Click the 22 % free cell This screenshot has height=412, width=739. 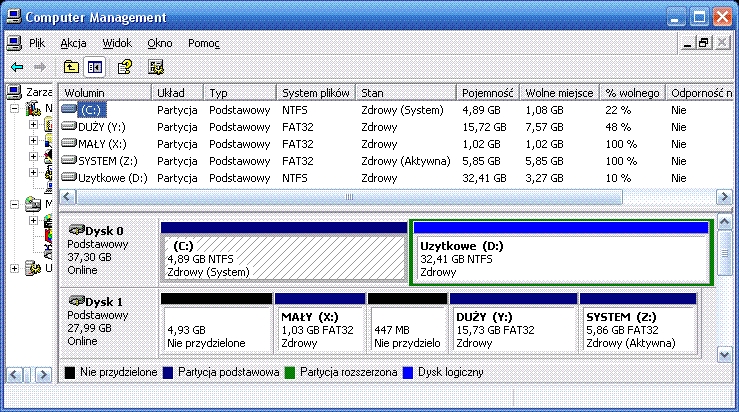coord(618,110)
